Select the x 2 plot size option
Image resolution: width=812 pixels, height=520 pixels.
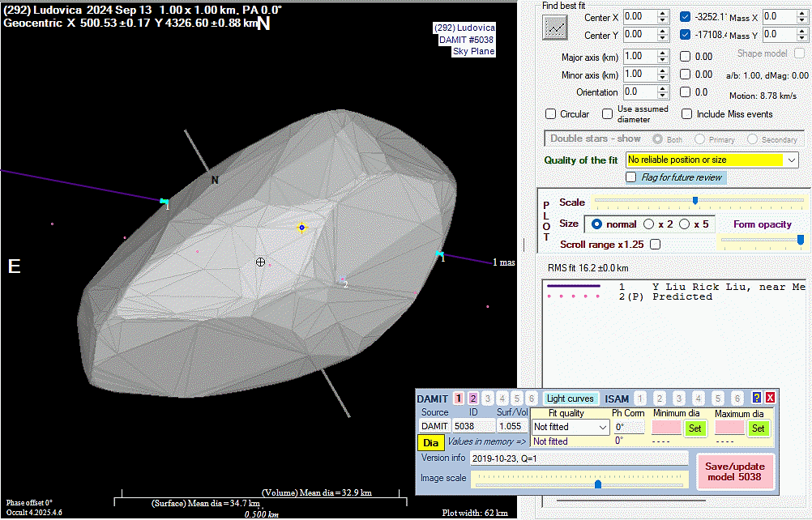(649, 224)
